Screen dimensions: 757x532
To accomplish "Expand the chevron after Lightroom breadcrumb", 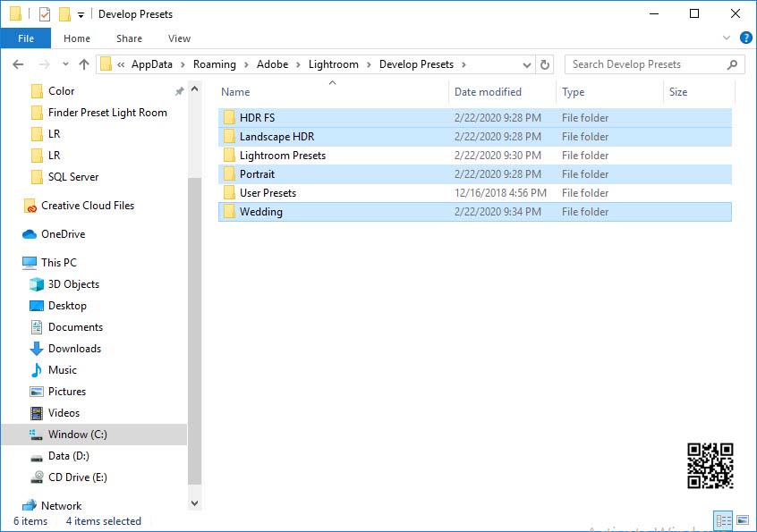I will [369, 64].
